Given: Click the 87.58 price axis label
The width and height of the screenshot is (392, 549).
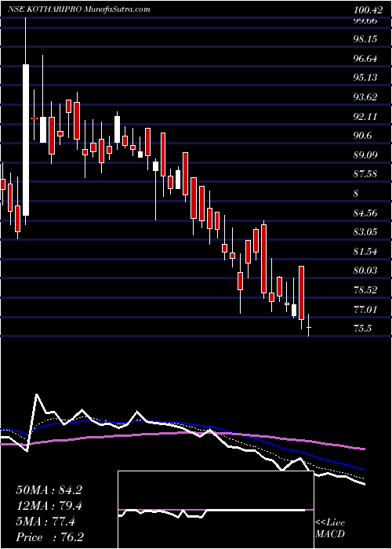Looking at the screenshot, I should 367,174.
